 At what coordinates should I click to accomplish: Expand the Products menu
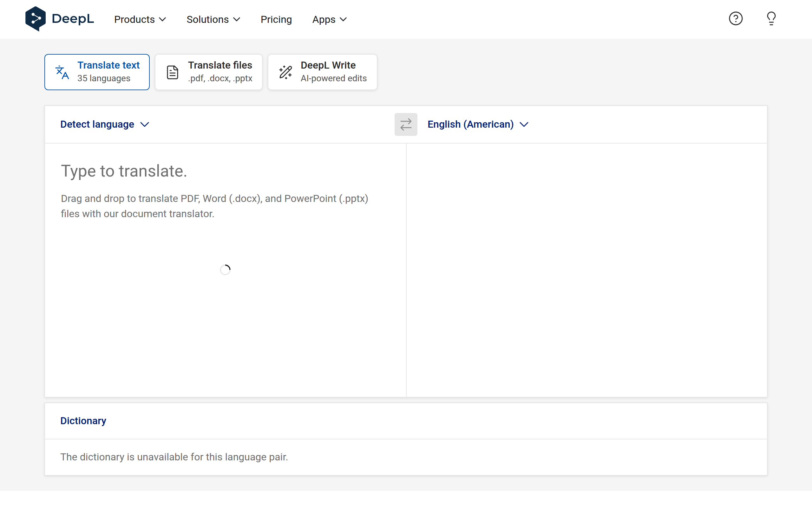[140, 19]
